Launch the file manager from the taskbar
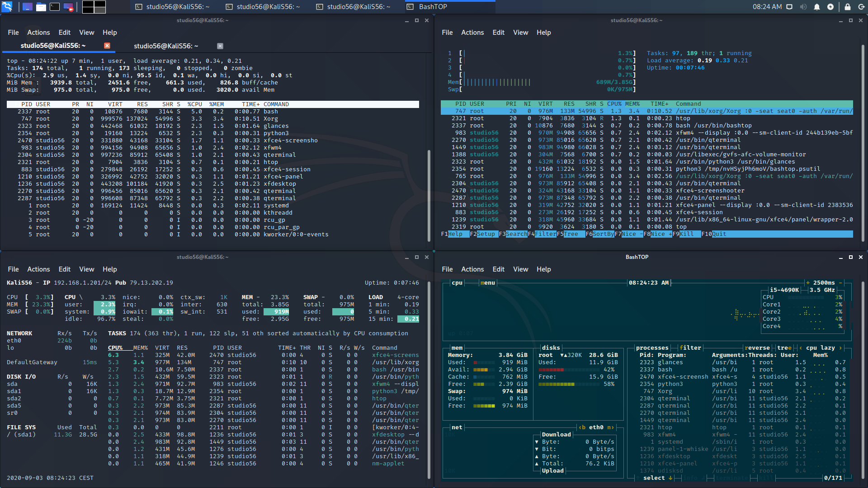 [41, 7]
